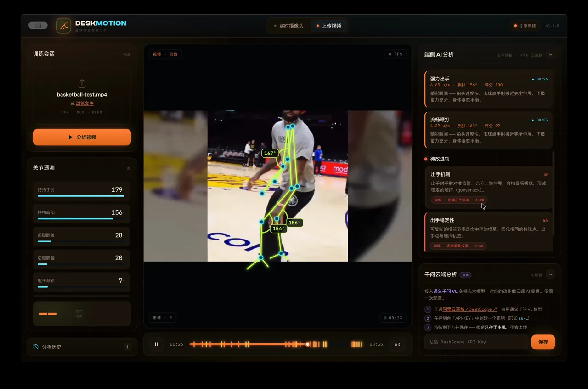
Task: Toggle the 引擎就绪 engine status pill
Action: coord(525,26)
